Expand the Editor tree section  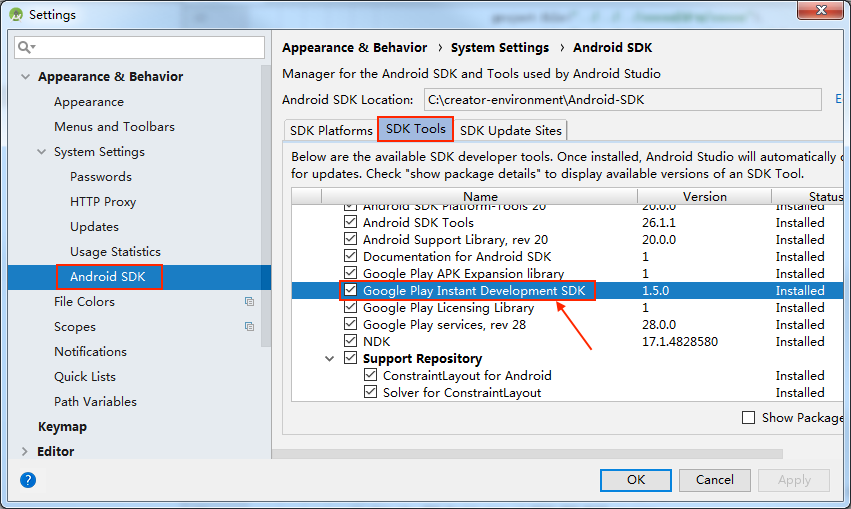[24, 451]
